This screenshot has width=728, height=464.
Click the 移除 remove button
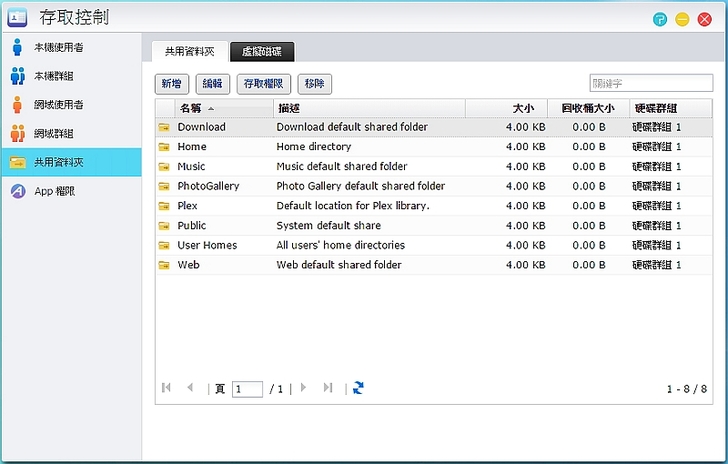[314, 85]
